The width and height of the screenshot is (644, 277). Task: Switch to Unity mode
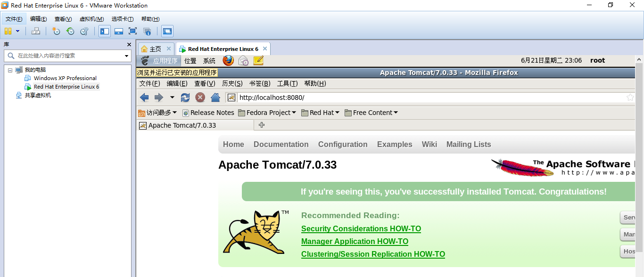point(147,31)
